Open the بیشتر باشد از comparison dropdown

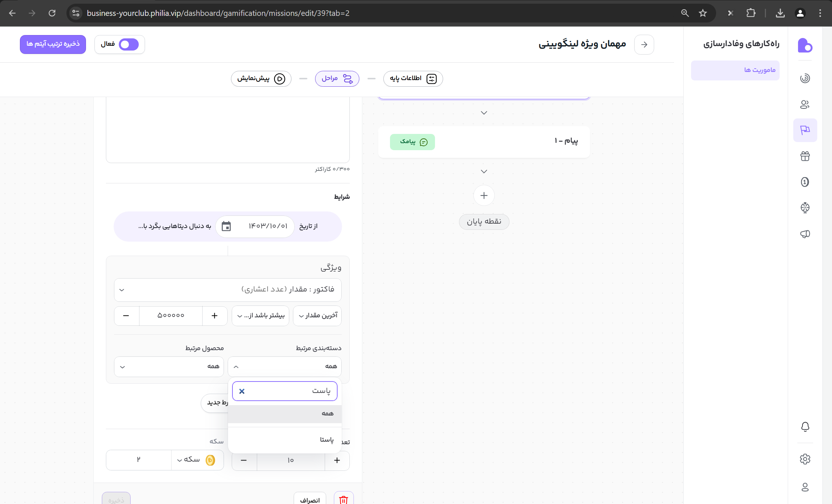(x=260, y=315)
